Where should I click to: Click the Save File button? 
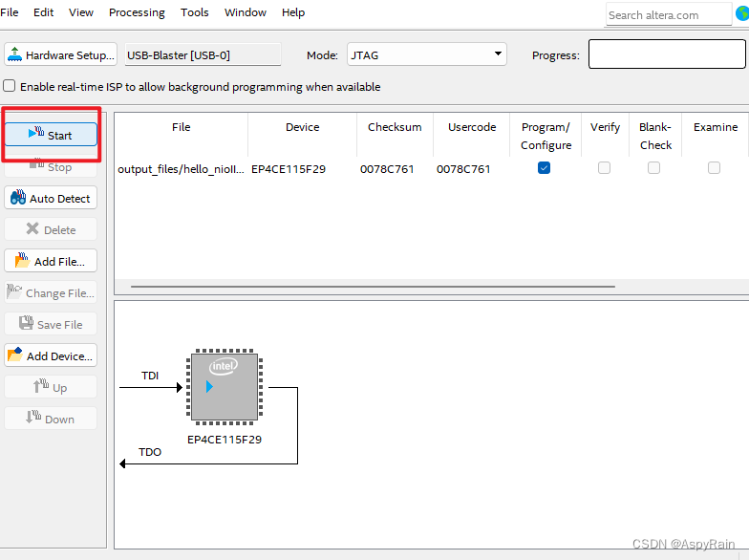click(x=51, y=324)
